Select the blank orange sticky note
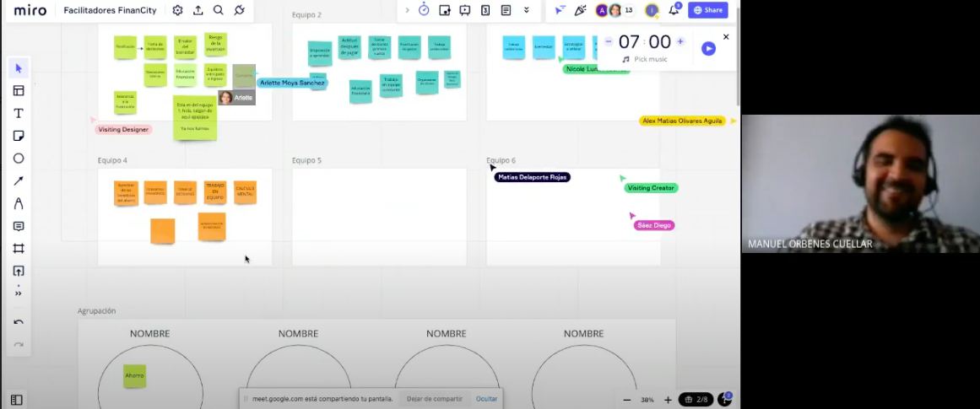This screenshot has width=980, height=409. pos(163,230)
